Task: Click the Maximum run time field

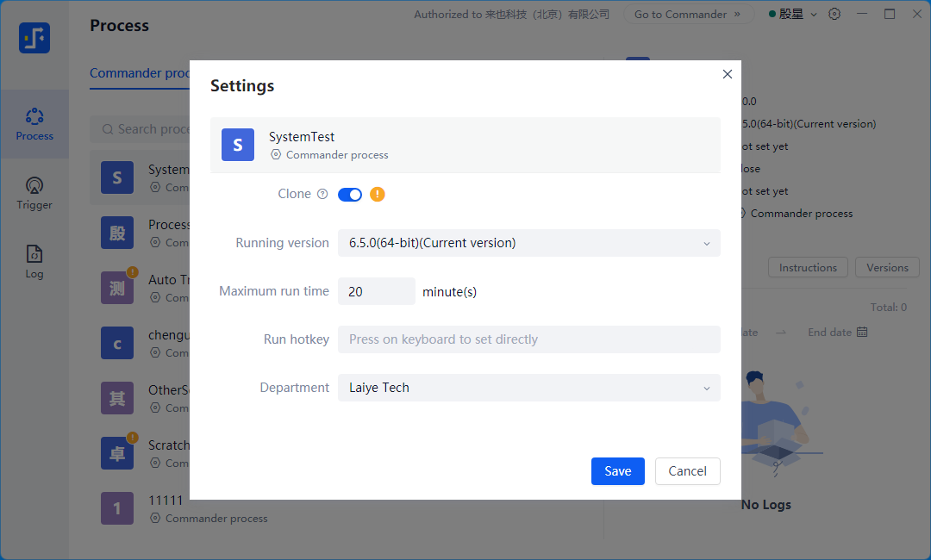Action: (x=376, y=291)
